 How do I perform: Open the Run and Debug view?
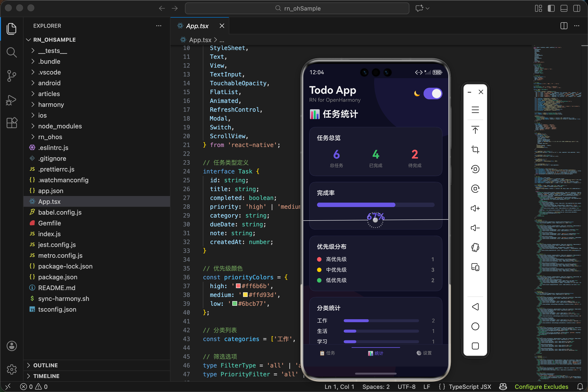[12, 100]
